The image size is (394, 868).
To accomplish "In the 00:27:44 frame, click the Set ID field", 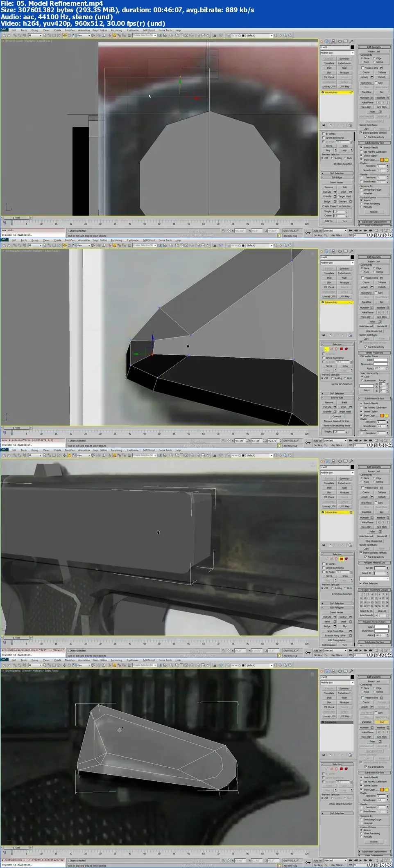I will pyautogui.click(x=379, y=568).
